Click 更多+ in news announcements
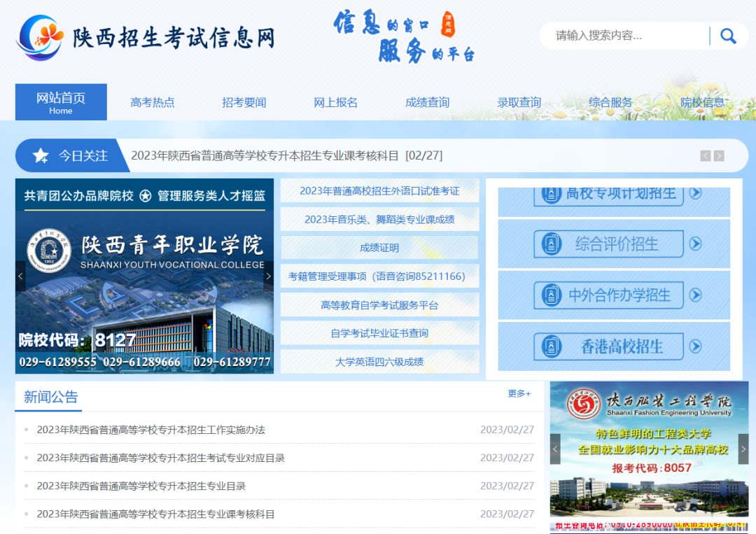Viewport: 756px width, 534px height. click(519, 394)
